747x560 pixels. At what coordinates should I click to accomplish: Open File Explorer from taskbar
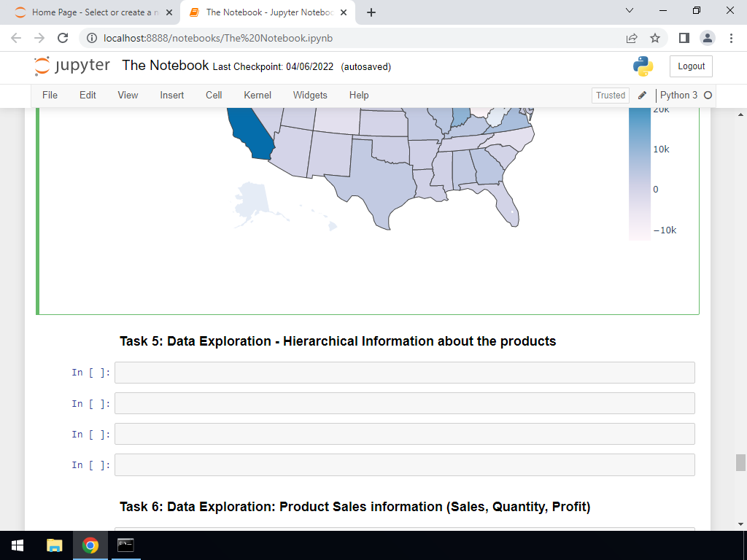(x=55, y=545)
